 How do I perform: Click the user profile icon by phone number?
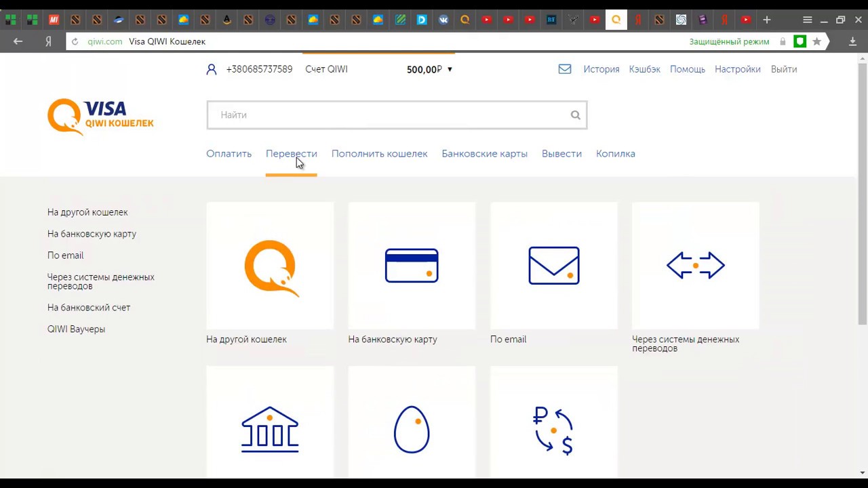(212, 69)
